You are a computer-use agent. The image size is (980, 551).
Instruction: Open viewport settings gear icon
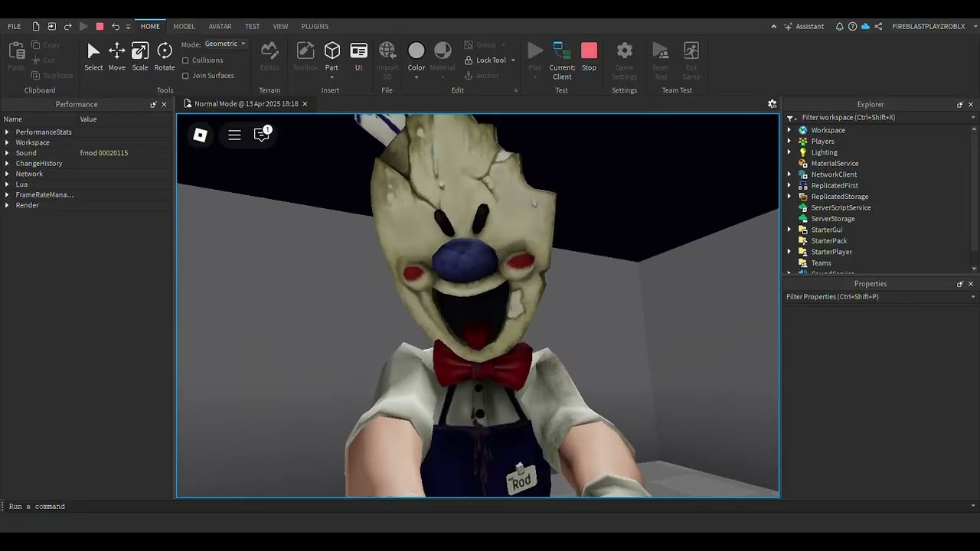click(x=772, y=104)
